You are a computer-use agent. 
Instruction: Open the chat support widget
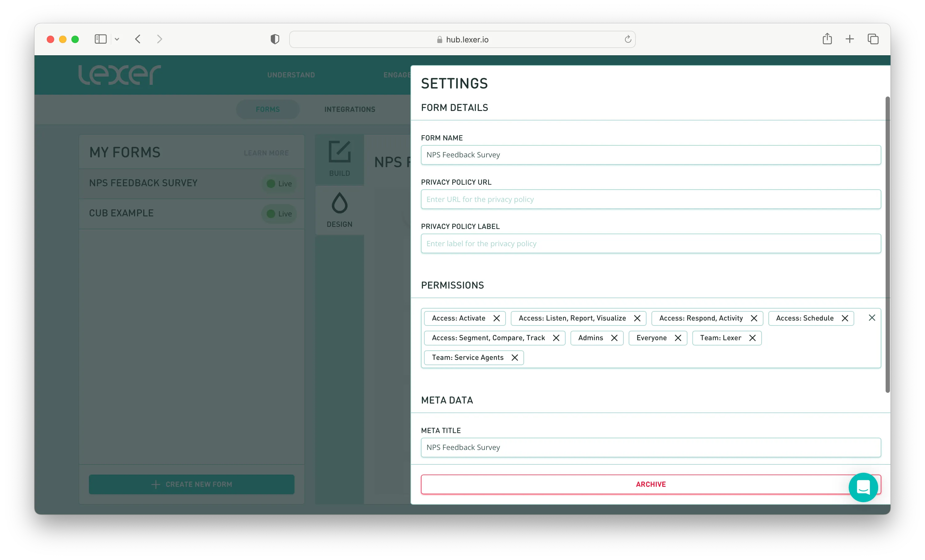(x=863, y=487)
